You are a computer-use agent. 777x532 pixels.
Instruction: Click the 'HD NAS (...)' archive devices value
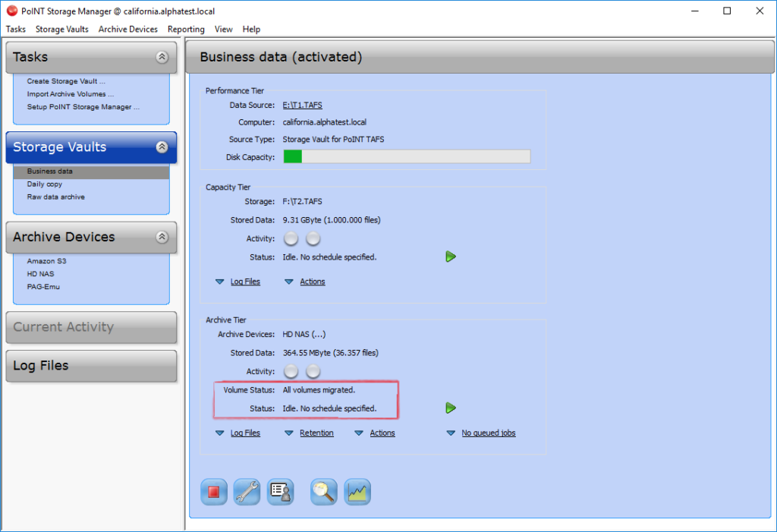click(304, 334)
